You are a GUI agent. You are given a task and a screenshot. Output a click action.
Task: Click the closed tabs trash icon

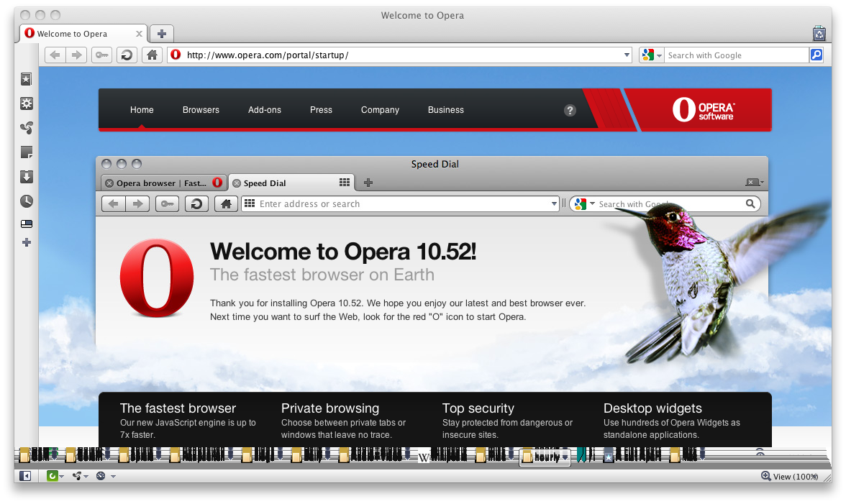coord(819,33)
